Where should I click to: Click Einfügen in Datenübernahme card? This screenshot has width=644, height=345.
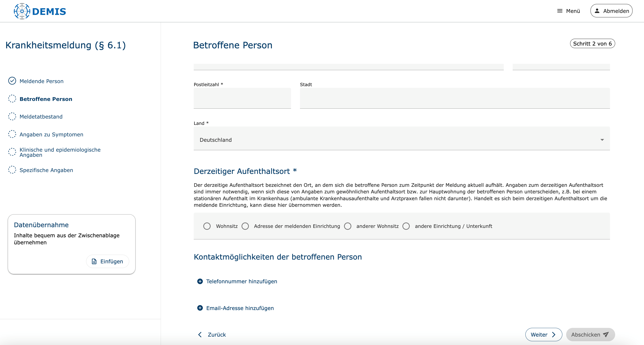point(107,261)
